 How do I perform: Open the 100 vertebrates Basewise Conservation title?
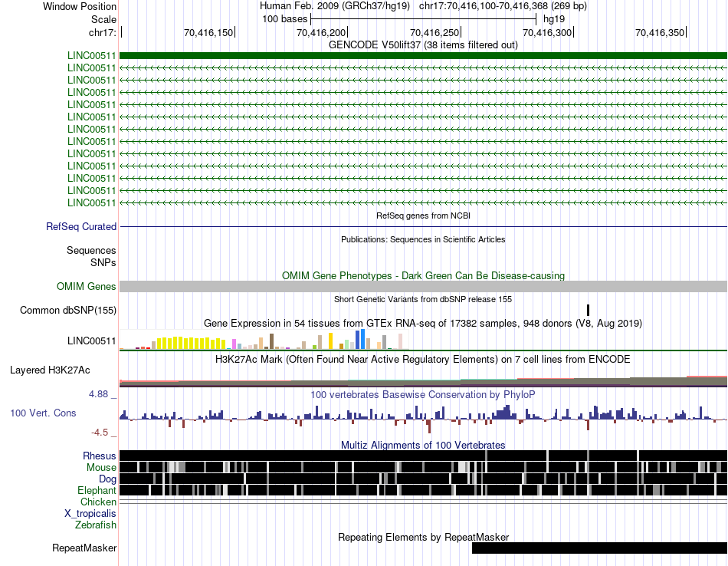tap(423, 394)
